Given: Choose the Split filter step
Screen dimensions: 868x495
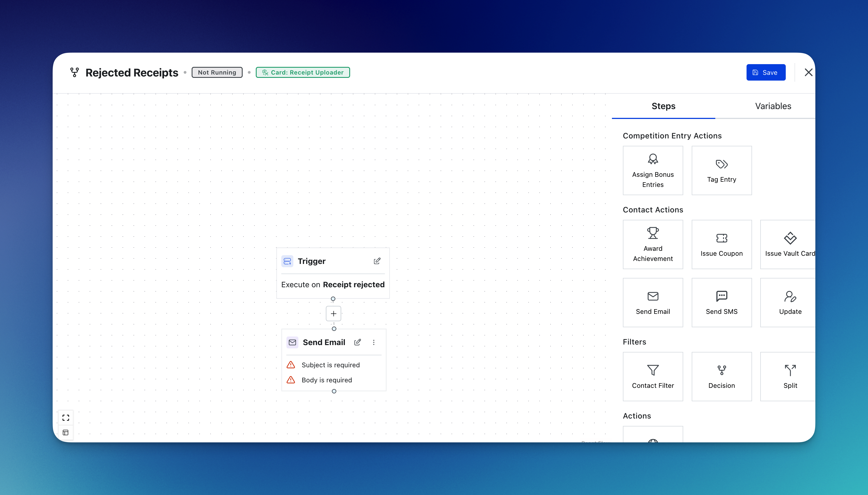Looking at the screenshot, I should pos(790,376).
